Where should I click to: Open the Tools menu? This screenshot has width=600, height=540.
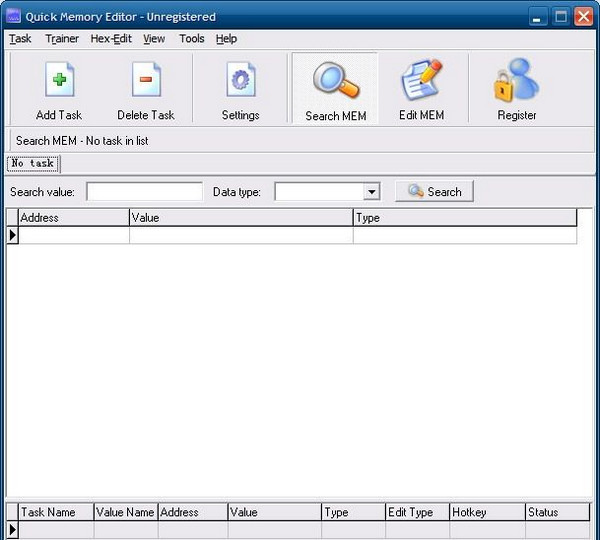pos(192,39)
